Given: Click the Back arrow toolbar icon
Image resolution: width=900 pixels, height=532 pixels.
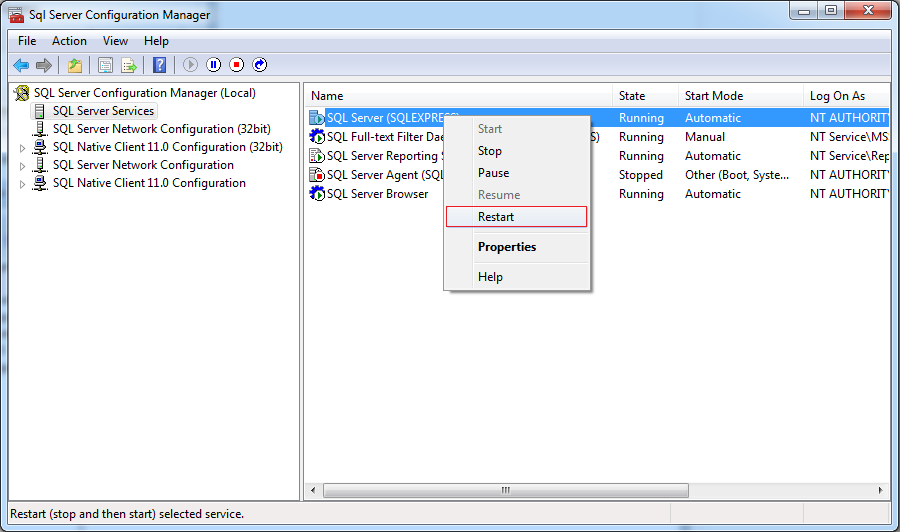Looking at the screenshot, I should click(21, 65).
